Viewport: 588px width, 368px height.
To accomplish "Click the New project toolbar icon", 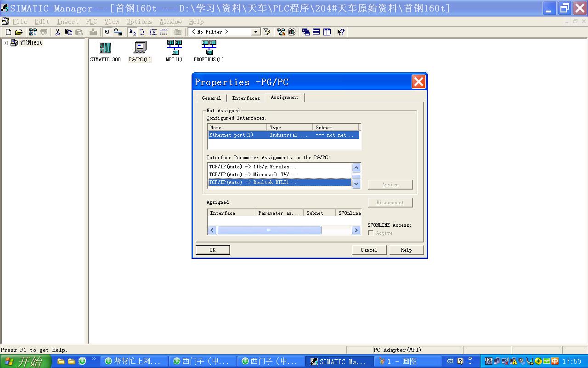I will point(8,32).
